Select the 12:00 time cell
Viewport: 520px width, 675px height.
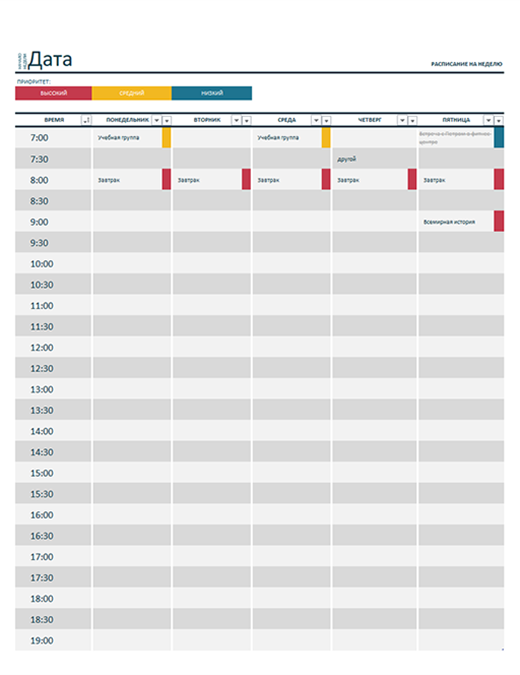[x=53, y=347]
